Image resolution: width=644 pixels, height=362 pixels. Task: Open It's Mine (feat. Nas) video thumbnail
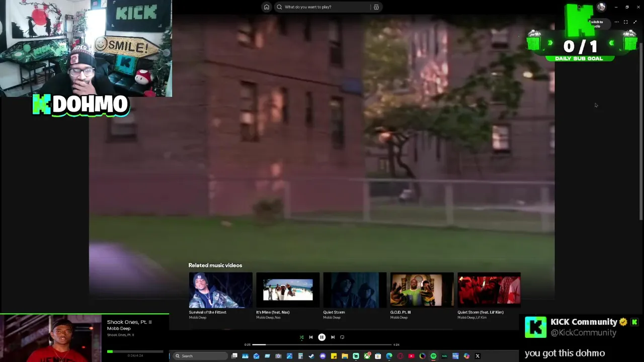[x=288, y=290]
